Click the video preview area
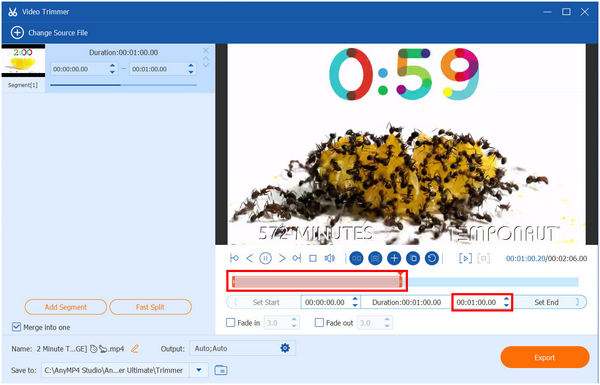600x385 pixels. pyautogui.click(x=406, y=144)
